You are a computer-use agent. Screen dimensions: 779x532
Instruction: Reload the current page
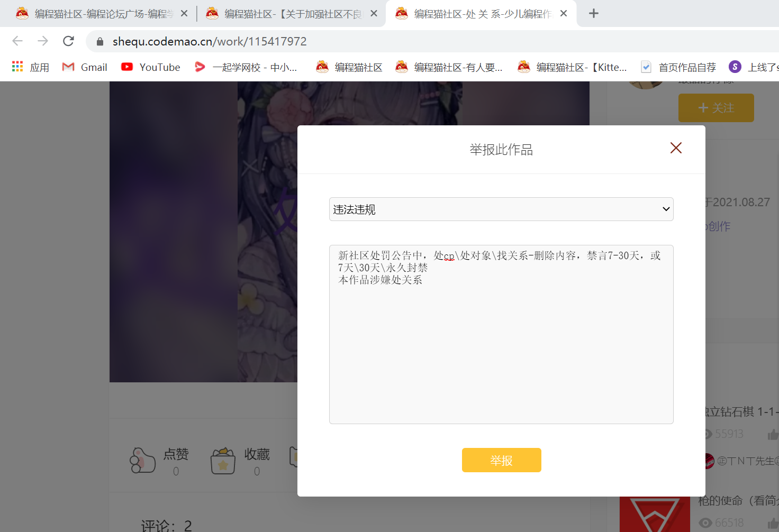(x=68, y=41)
